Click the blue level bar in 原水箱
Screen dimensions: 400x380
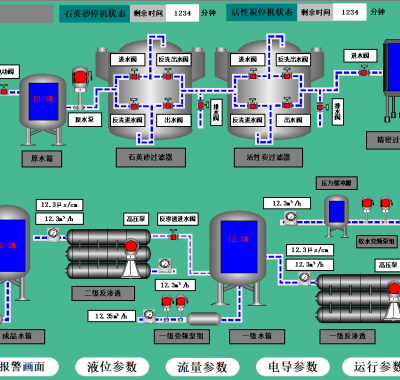coord(43,101)
